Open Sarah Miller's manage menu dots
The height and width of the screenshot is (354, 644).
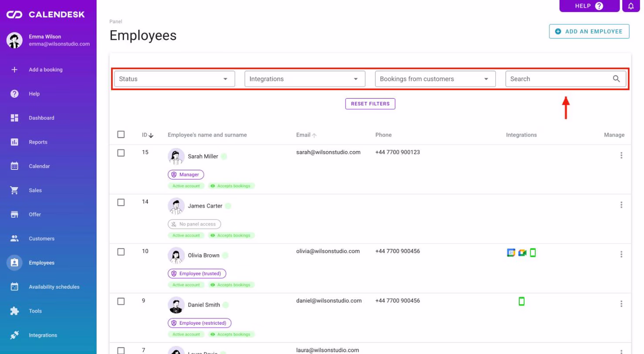621,155
